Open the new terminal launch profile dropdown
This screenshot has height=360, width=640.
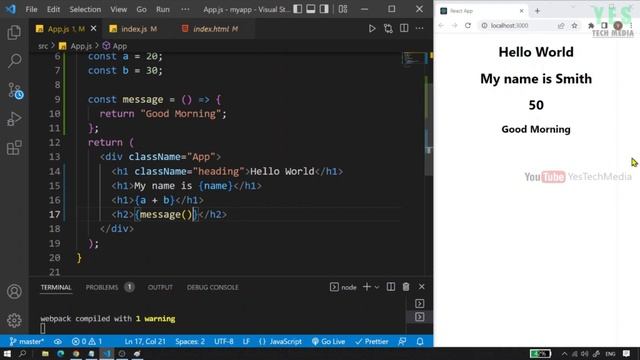(x=377, y=287)
